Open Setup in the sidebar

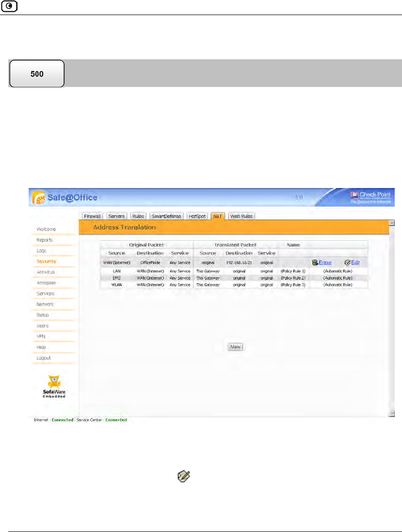point(43,315)
